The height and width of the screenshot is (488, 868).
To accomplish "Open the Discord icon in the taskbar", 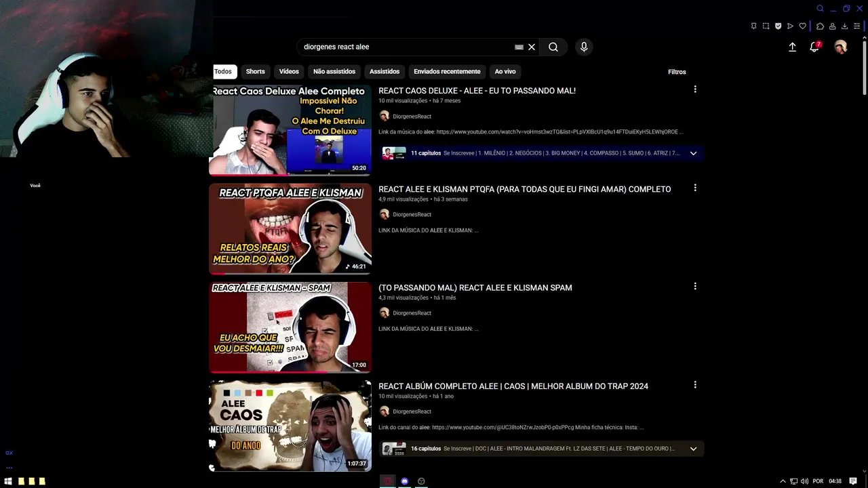I will [405, 481].
